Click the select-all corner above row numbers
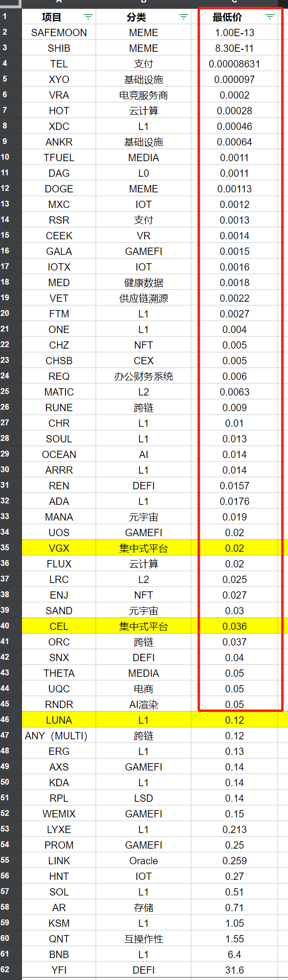288x980 pixels. point(10,4)
